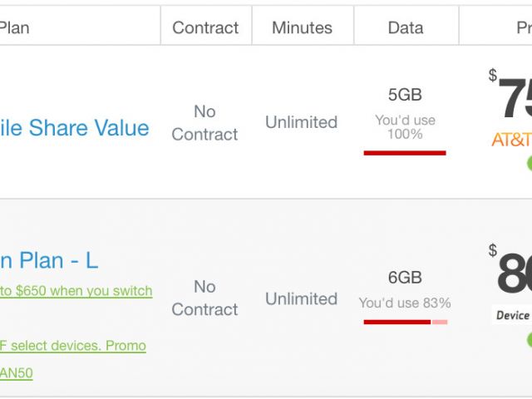Sort by the Minutes column header
The height and width of the screenshot is (399, 532).
(x=302, y=27)
